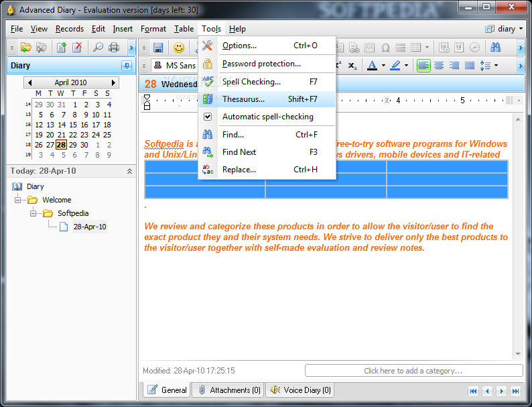Open the Records menu
The width and height of the screenshot is (532, 407).
coord(70,29)
